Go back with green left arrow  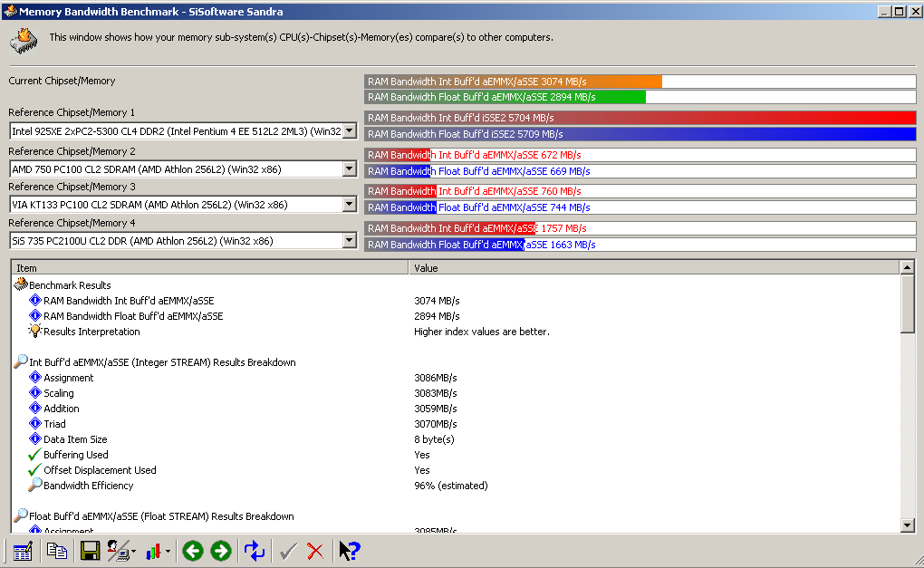(193, 552)
